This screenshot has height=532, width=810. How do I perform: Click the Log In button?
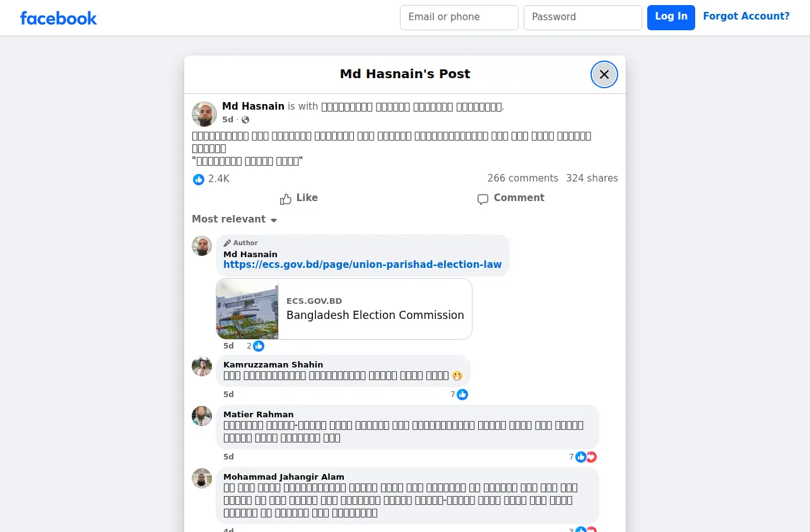coord(671,18)
